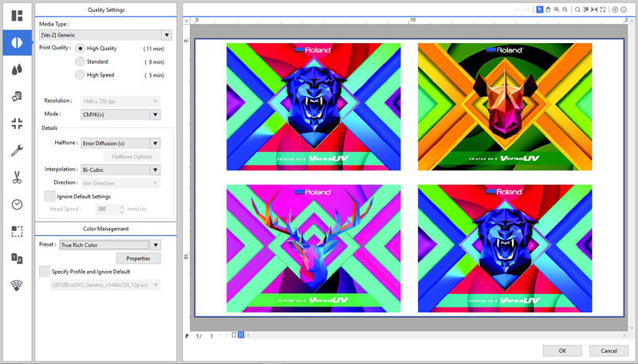Image resolution: width=638 pixels, height=364 pixels.
Task: Click the mirror flip icon in preview toolbar
Action: (x=594, y=10)
